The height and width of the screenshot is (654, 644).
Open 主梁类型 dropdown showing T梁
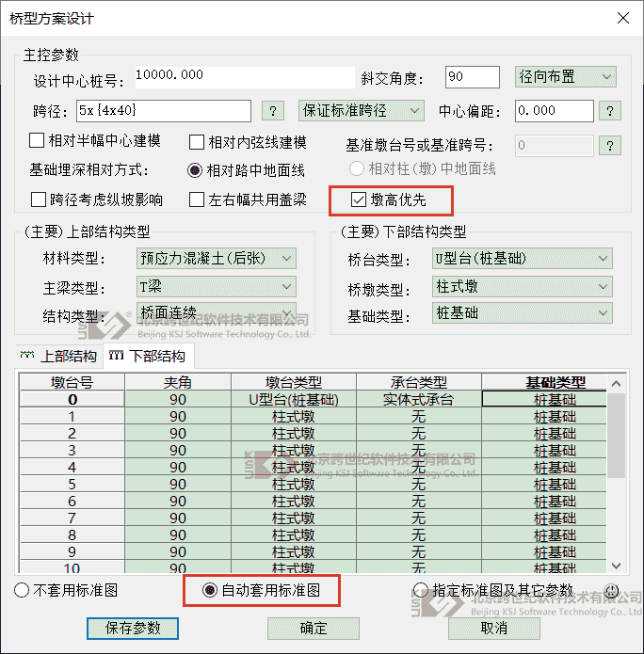pyautogui.click(x=217, y=286)
